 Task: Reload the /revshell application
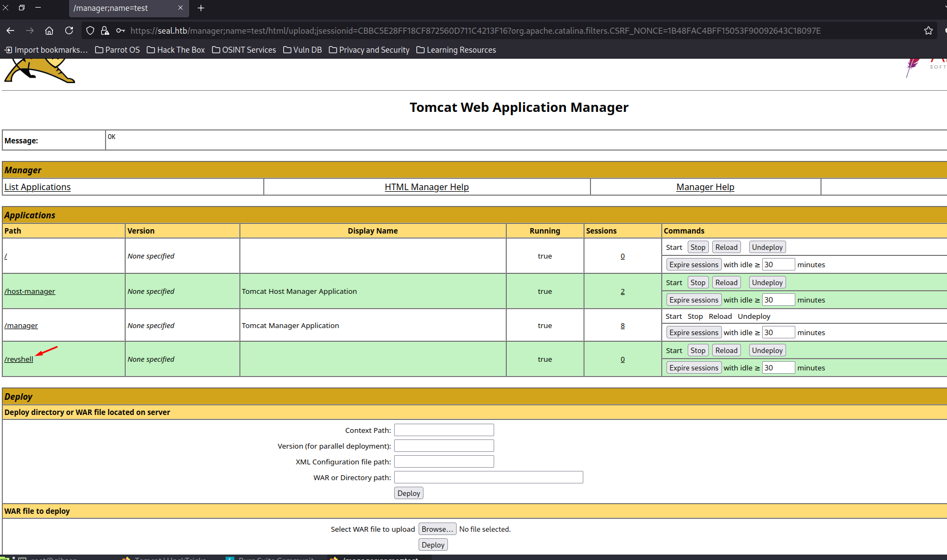click(x=726, y=350)
